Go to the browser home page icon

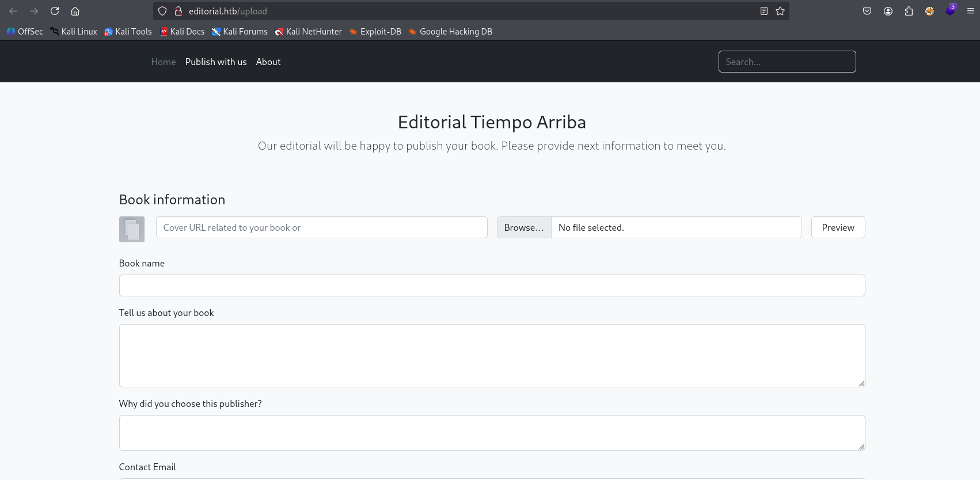(x=75, y=11)
